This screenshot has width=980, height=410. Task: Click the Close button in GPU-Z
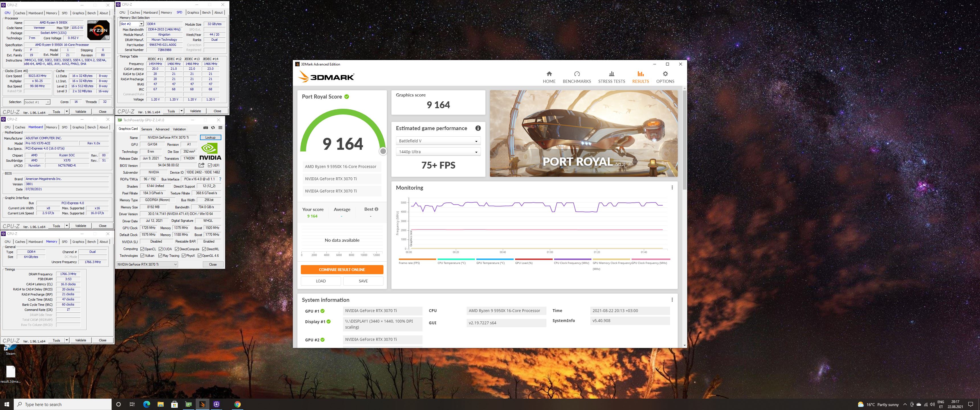(x=213, y=264)
